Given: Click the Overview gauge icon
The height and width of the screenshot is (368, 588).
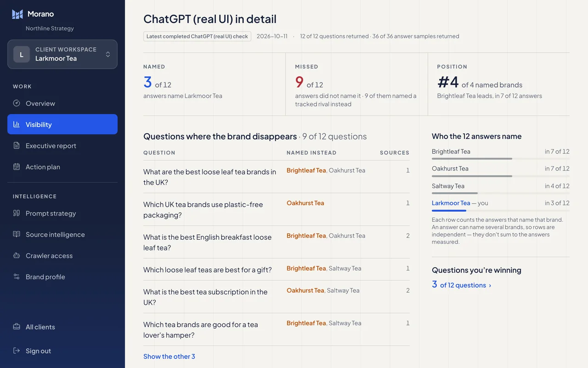Looking at the screenshot, I should pyautogui.click(x=17, y=103).
